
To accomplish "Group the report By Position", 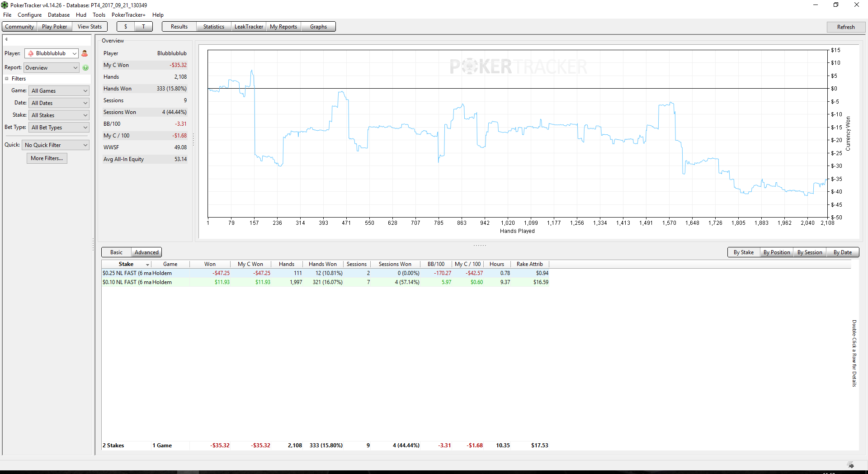I will (777, 252).
